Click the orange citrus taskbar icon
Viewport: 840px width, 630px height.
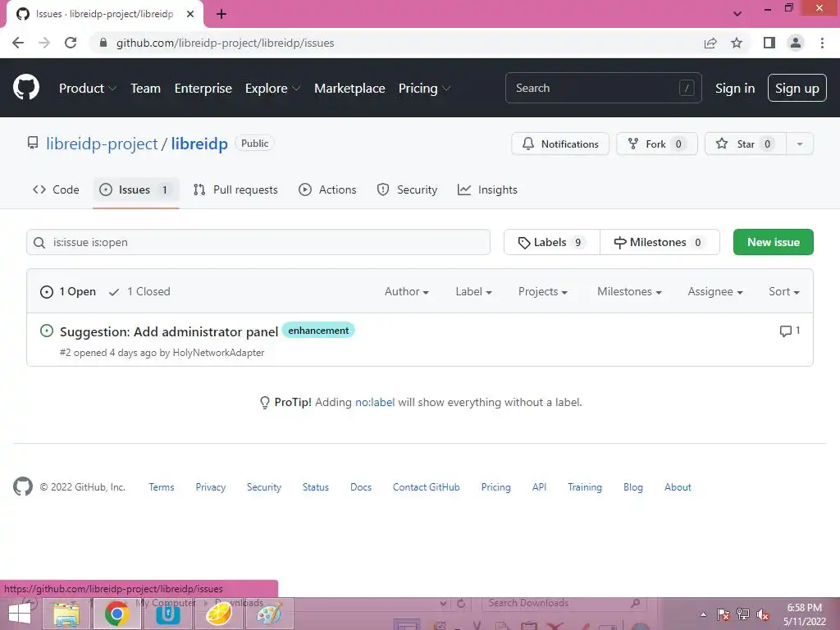(218, 614)
